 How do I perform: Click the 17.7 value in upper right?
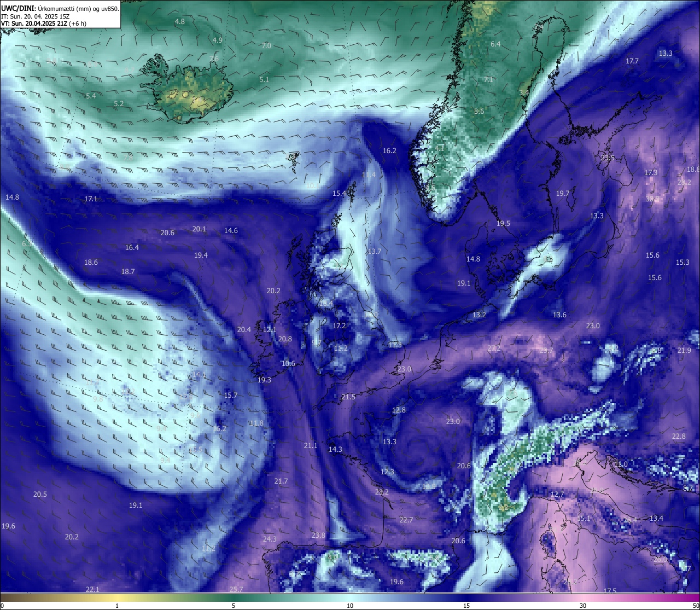[632, 61]
